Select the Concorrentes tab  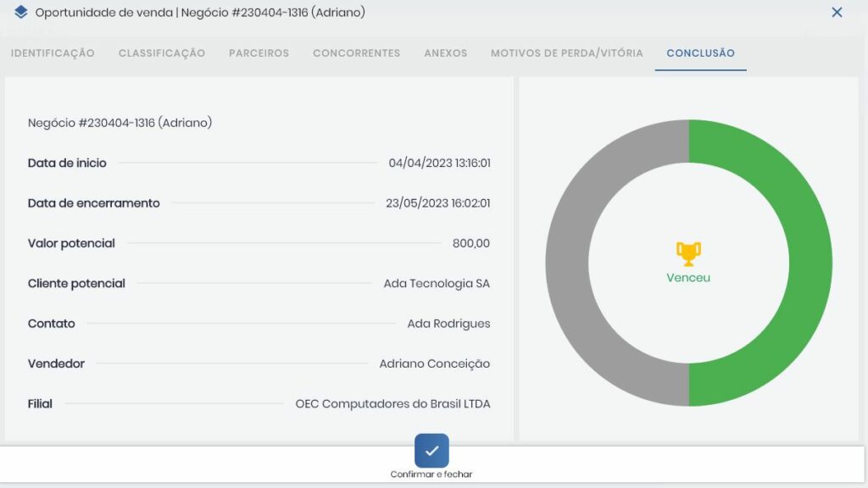pyautogui.click(x=356, y=53)
